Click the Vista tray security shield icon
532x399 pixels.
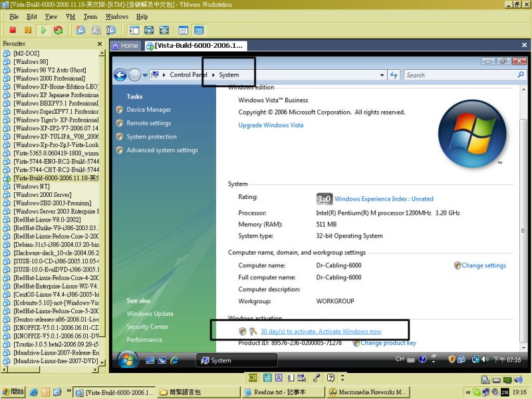pos(452,359)
